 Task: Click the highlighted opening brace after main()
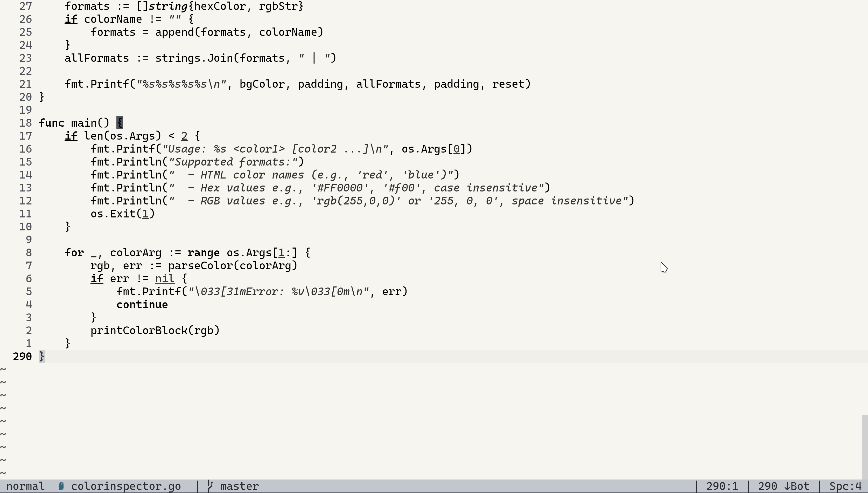[x=120, y=123]
